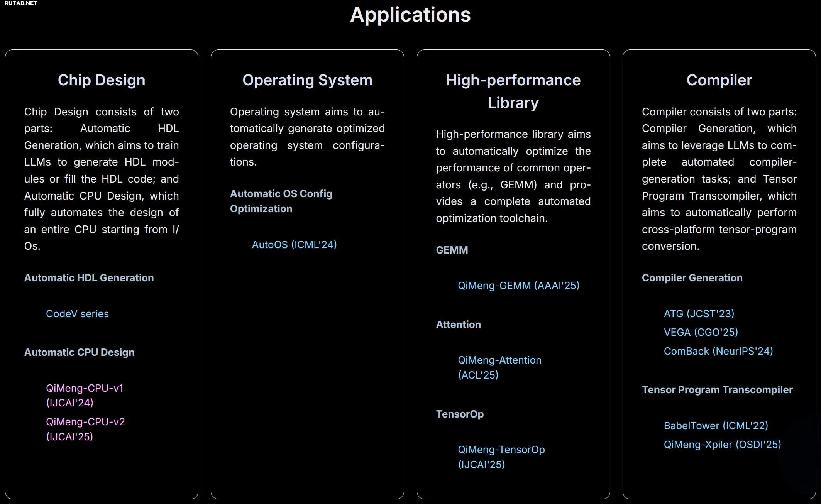This screenshot has height=504, width=821.
Task: Click the Applications page title
Action: [410, 15]
